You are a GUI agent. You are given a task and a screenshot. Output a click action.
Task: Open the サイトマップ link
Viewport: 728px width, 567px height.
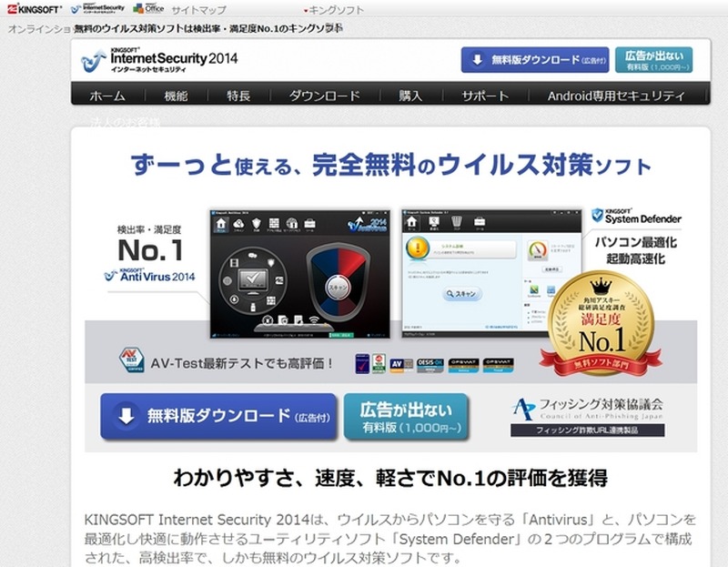pyautogui.click(x=199, y=9)
